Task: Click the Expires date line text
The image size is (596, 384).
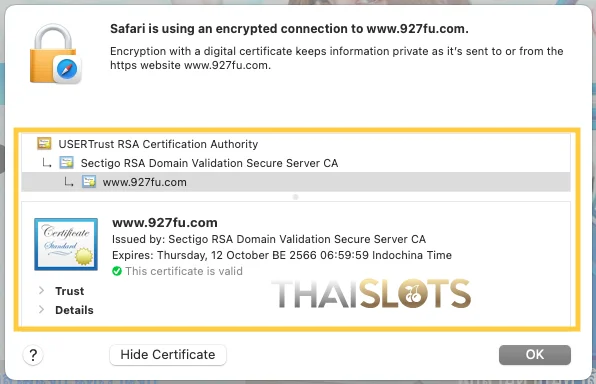Action: click(282, 255)
